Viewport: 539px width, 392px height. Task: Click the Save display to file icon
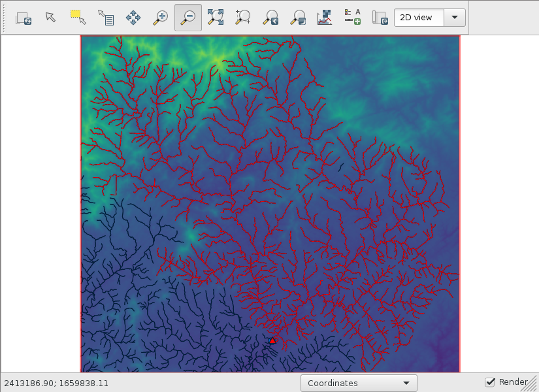point(380,18)
